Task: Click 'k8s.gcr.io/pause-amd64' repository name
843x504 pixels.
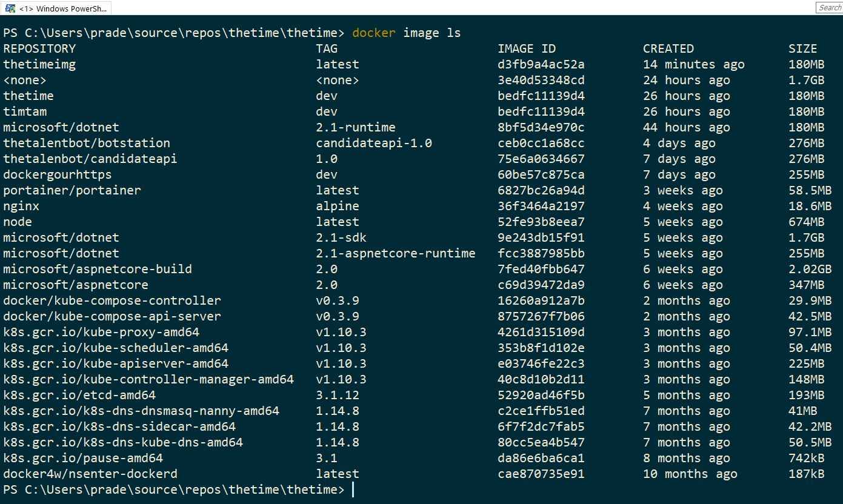Action: (x=83, y=458)
